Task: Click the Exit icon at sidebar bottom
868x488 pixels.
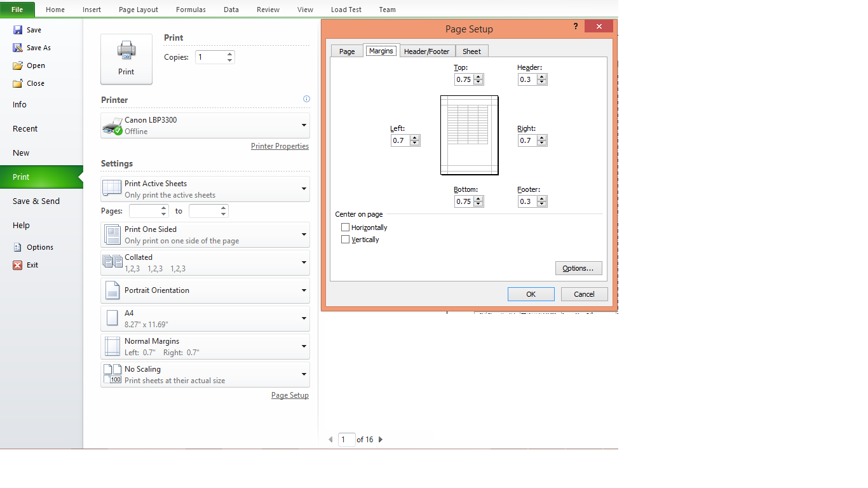Action: tap(18, 265)
